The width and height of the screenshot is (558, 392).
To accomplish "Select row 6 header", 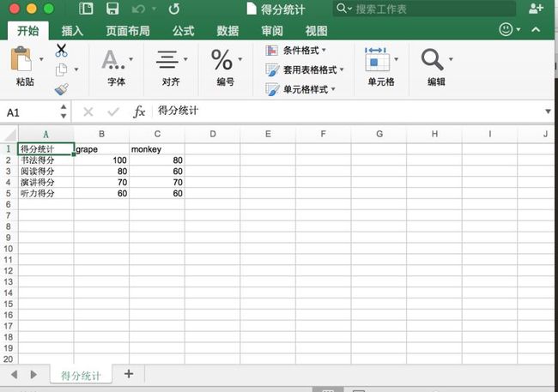I will (x=9, y=204).
